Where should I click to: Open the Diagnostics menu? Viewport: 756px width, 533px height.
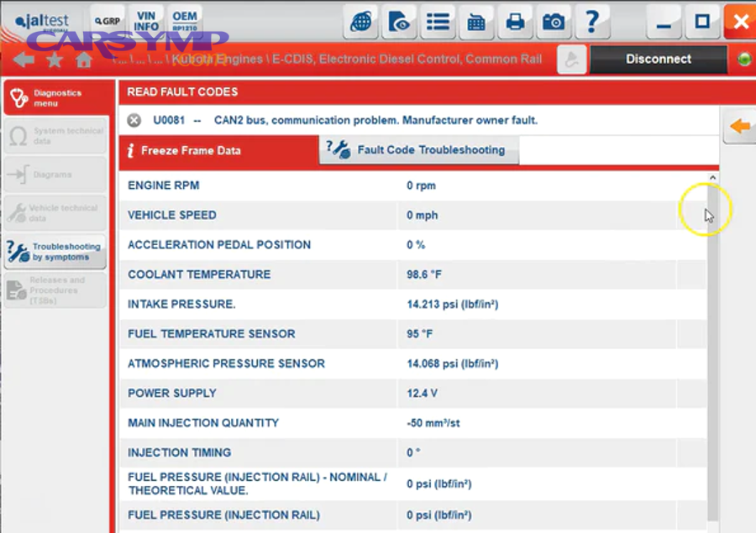click(x=55, y=98)
